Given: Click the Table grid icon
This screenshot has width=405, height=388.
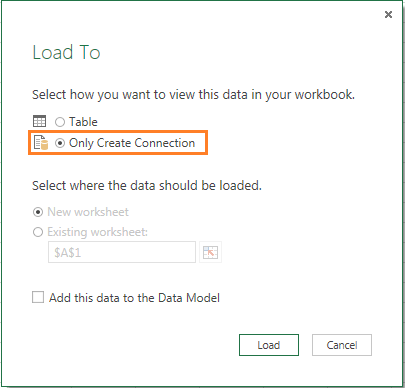Looking at the screenshot, I should [39, 121].
